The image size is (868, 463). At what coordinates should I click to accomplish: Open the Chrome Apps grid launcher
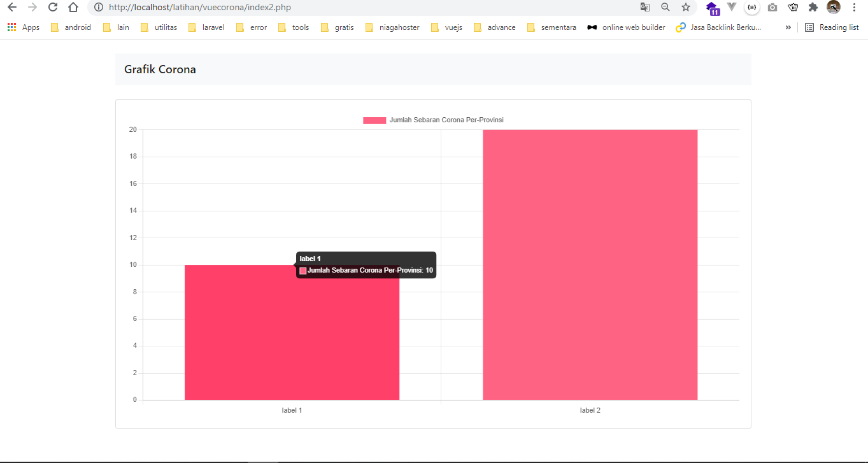pos(11,27)
